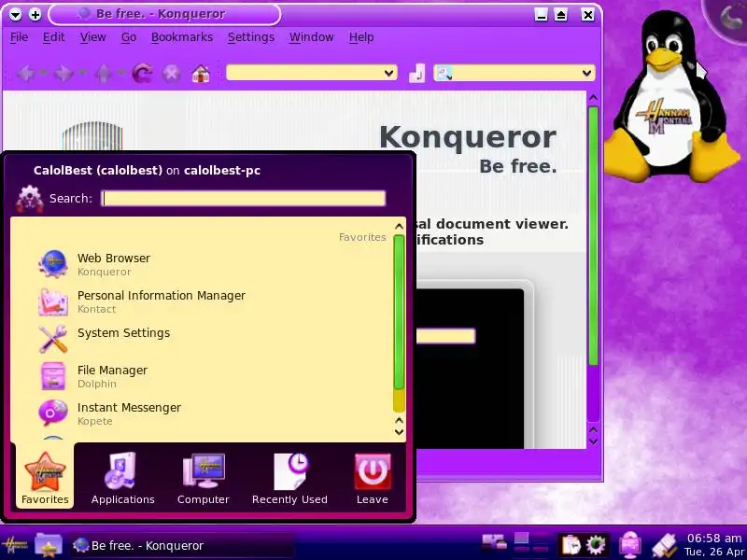The width and height of the screenshot is (747, 560).
Task: Reload the current page in Konqueror
Action: (142, 74)
